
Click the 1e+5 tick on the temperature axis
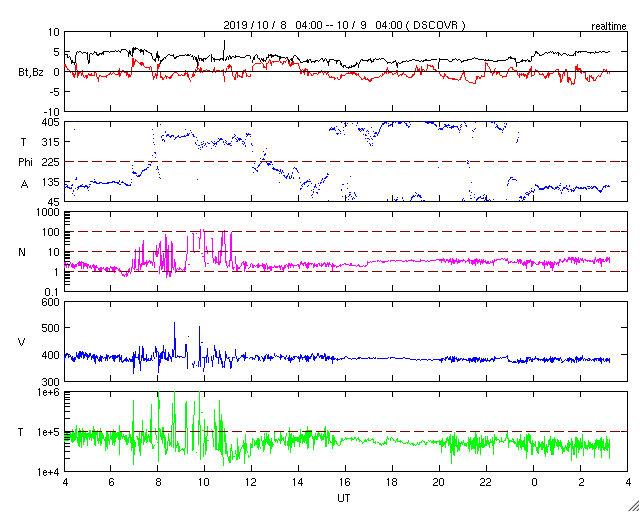(48, 432)
